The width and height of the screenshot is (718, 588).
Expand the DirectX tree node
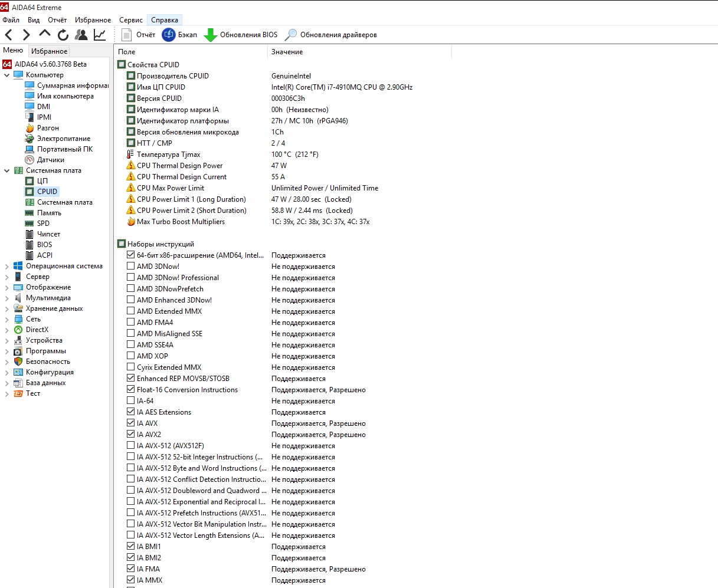(x=6, y=330)
